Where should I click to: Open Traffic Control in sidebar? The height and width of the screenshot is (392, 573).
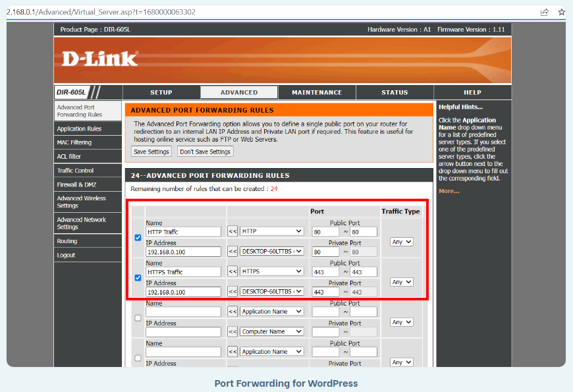point(88,171)
